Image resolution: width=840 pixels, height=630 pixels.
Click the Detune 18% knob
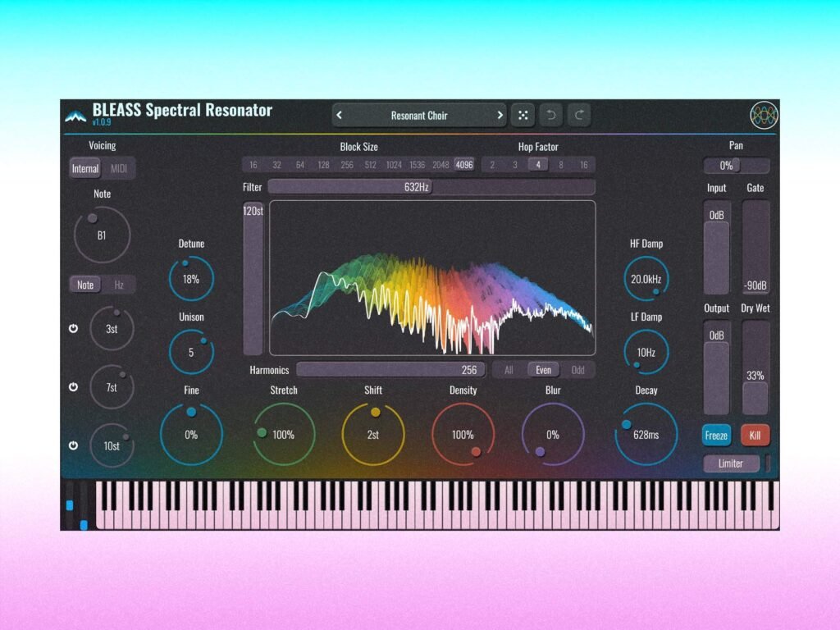coord(191,279)
